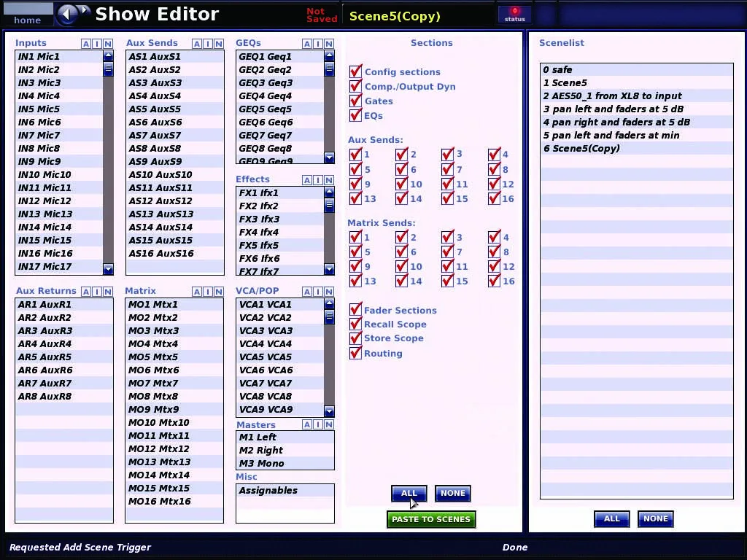The width and height of the screenshot is (747, 560).
Task: Select '4 pan right and faders at 5 dB'
Action: 636,122
